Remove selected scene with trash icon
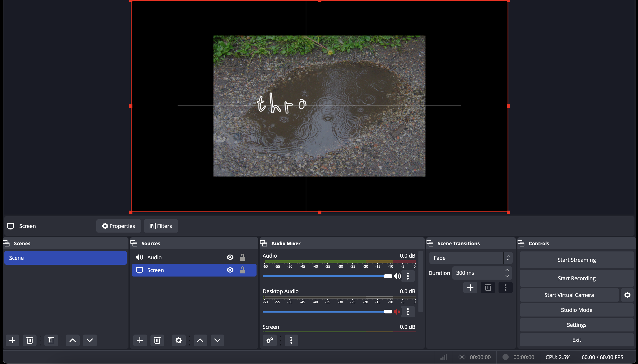This screenshot has height=364, width=638. pos(29,340)
